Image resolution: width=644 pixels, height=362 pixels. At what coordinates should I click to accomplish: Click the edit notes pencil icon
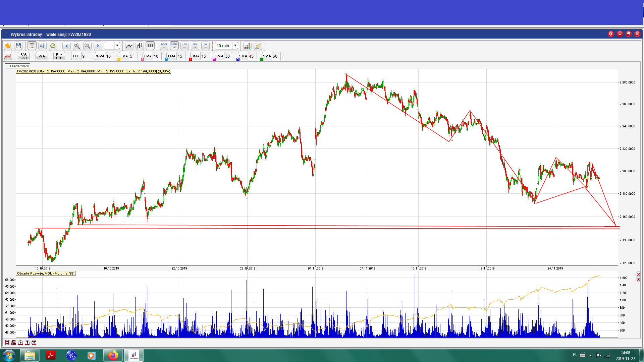(258, 46)
